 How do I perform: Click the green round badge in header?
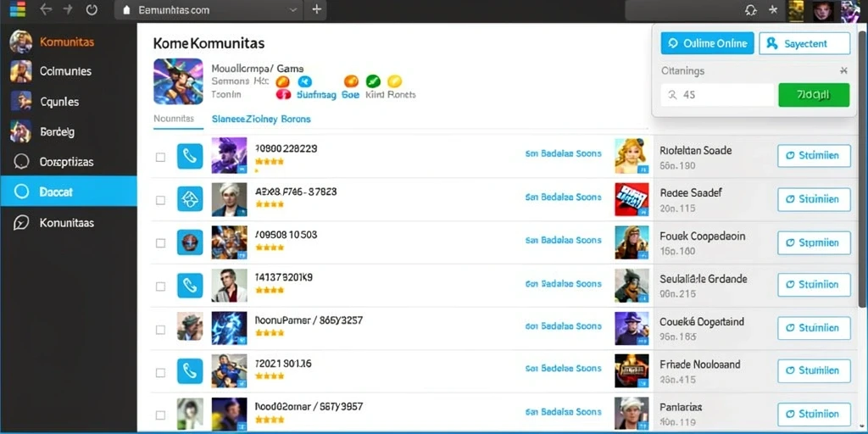[373, 81]
